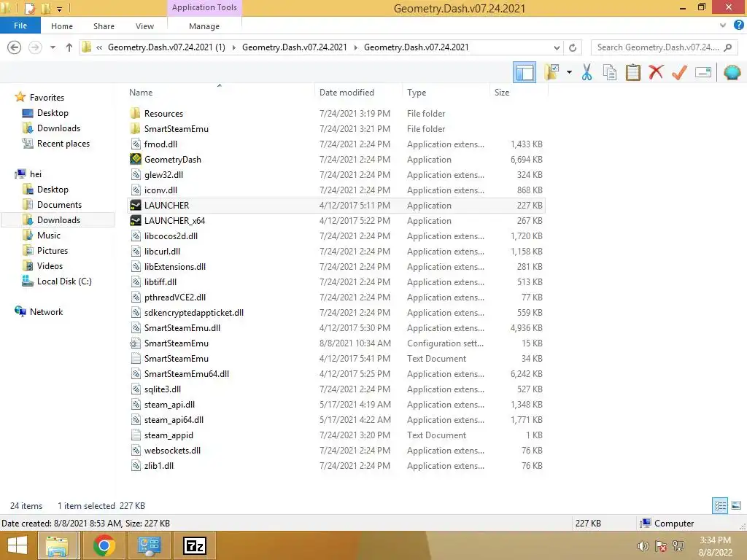
Task: Open Local Disk (C:) in navigation pane
Action: point(64,281)
